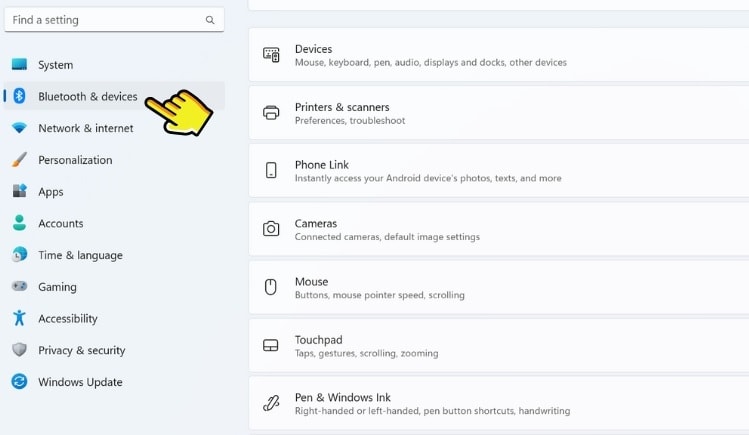The height and width of the screenshot is (435, 749).
Task: Click 'Right-handed or left-handed' description text
Action: coord(432,411)
